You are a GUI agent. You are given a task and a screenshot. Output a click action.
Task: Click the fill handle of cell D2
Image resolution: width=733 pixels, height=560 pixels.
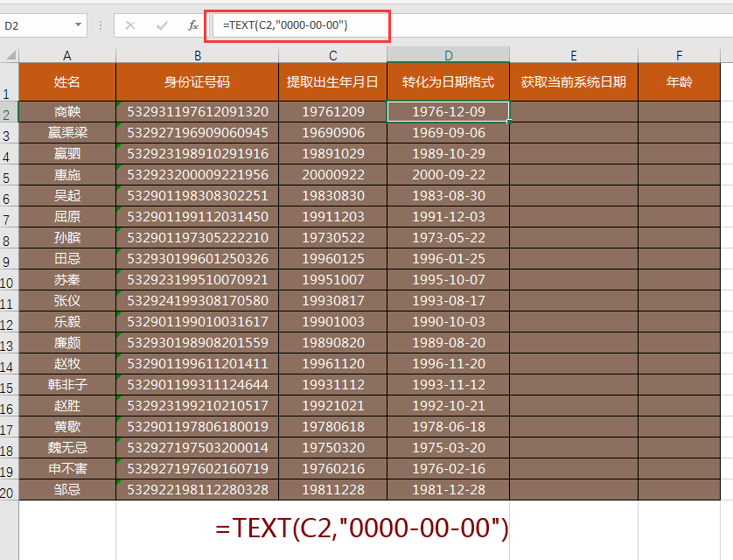(509, 122)
